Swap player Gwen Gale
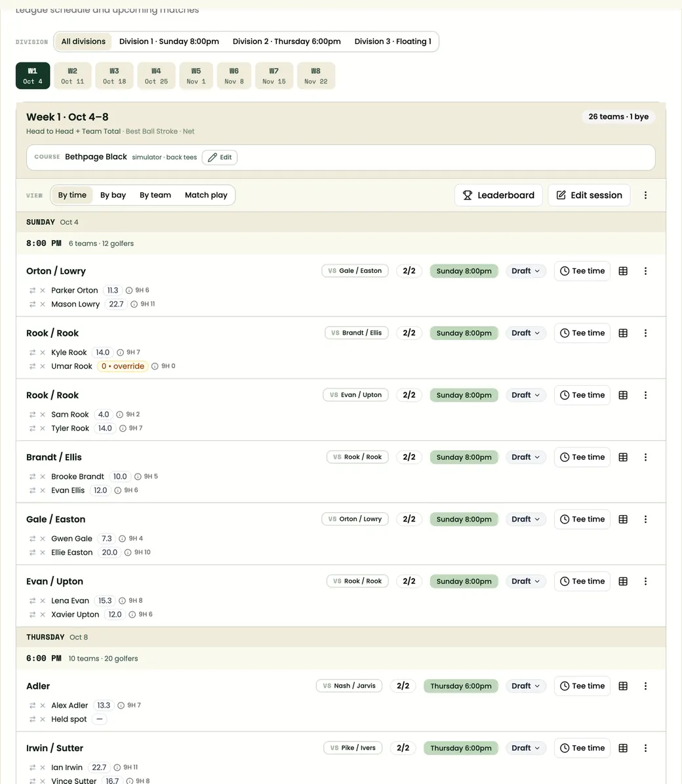The image size is (682, 784). coord(33,539)
